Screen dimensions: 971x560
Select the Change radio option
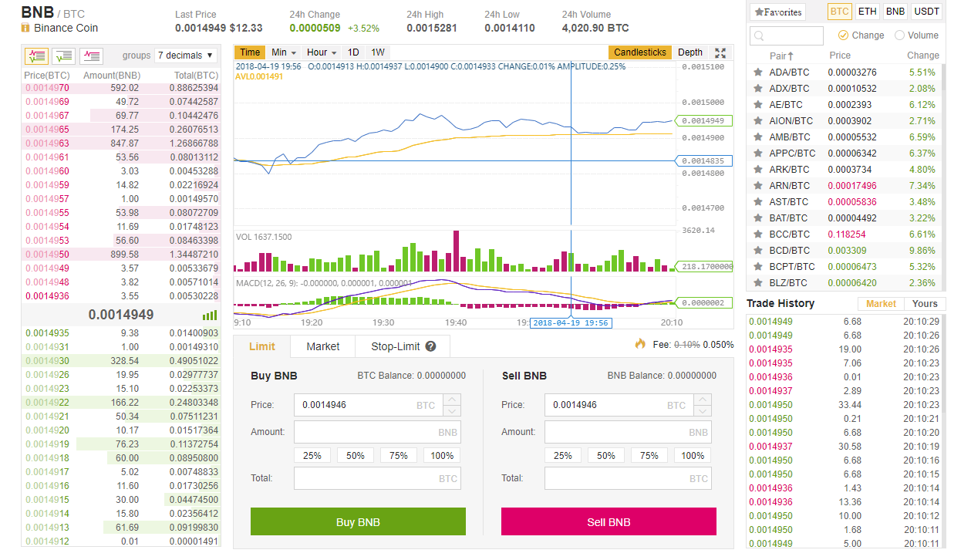843,35
